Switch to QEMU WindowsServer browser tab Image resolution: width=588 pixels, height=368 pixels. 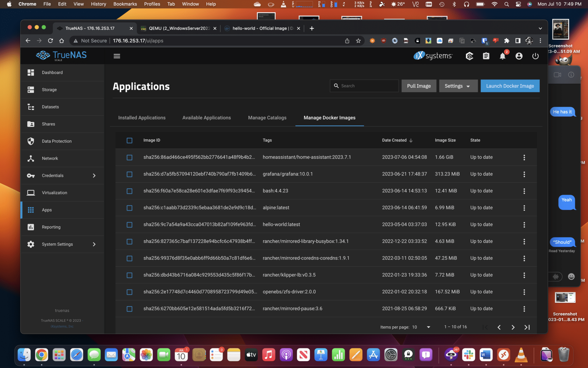(x=179, y=28)
